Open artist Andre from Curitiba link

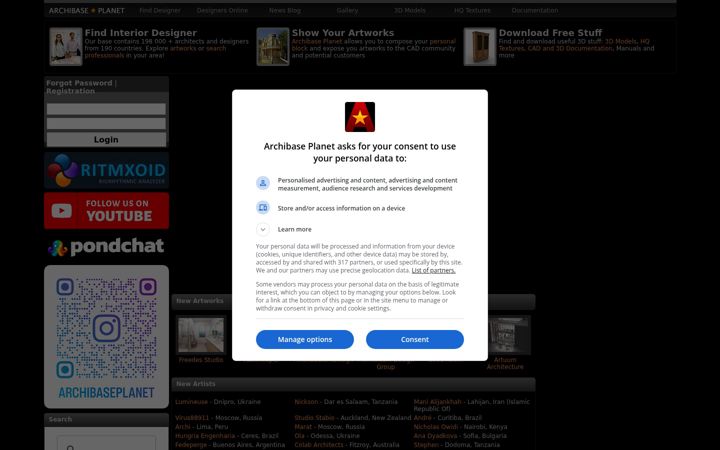tap(422, 418)
